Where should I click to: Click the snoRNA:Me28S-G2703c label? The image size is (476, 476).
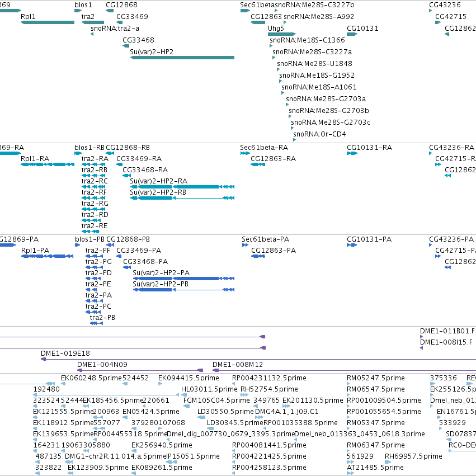click(x=330, y=122)
